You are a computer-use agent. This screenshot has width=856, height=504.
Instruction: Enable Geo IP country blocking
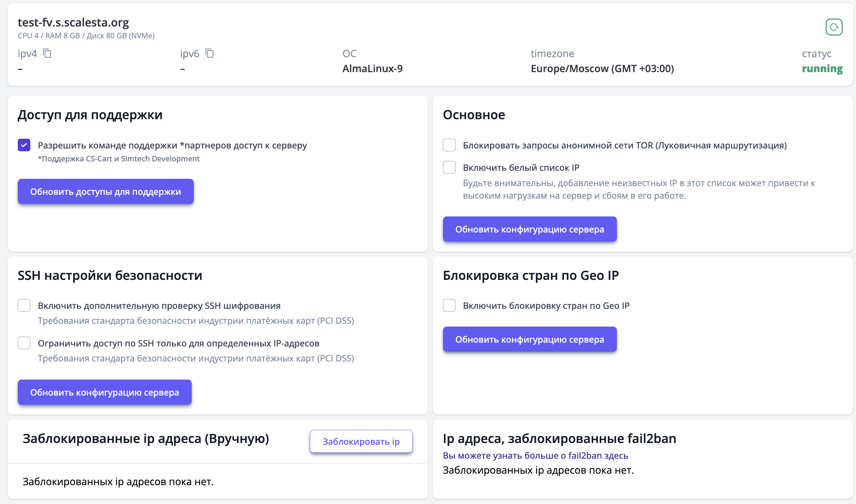coord(449,305)
